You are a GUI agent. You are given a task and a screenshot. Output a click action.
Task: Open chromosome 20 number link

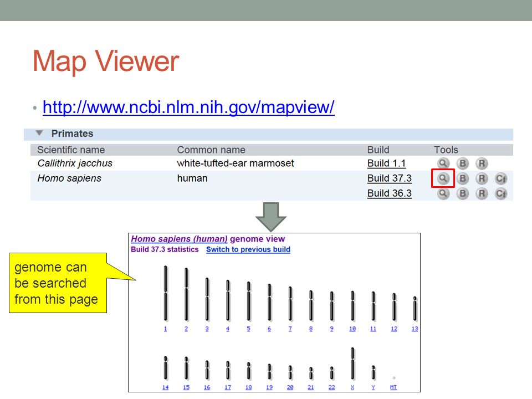click(290, 387)
